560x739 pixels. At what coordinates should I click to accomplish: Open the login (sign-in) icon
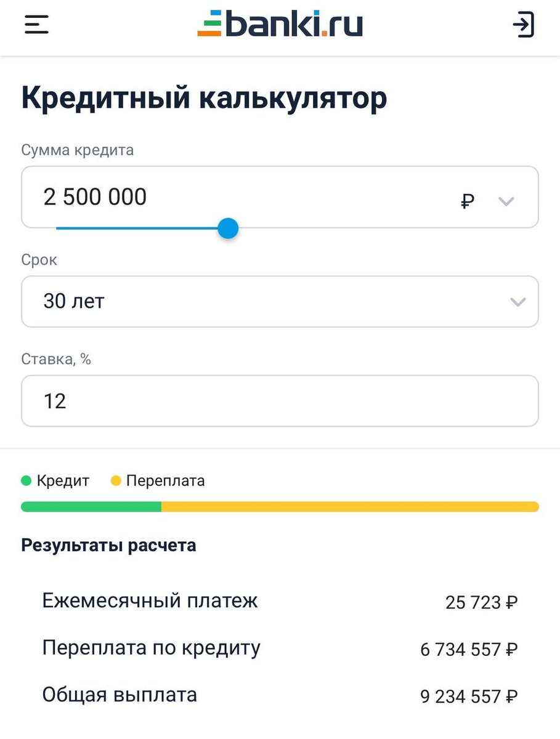click(523, 25)
